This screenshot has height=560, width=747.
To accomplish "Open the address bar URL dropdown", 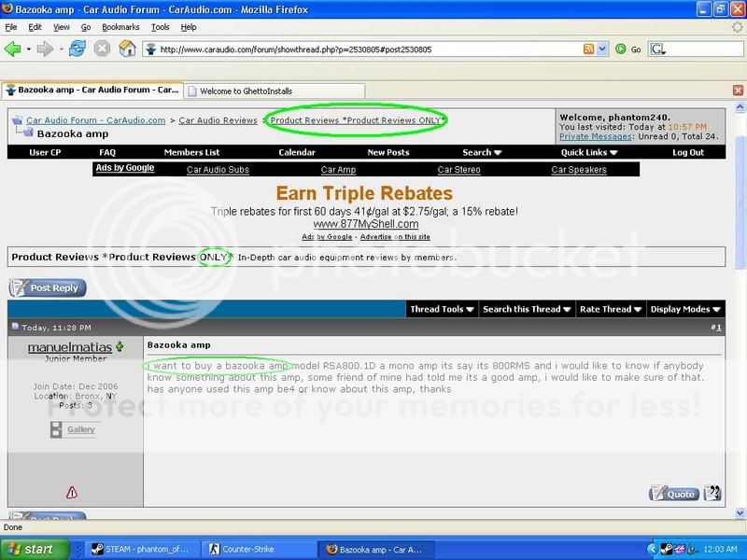I will (x=602, y=49).
